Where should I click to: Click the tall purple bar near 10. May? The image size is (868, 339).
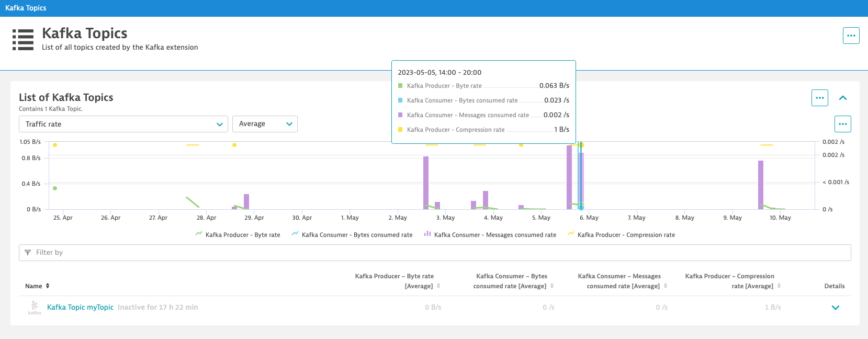[x=761, y=185]
